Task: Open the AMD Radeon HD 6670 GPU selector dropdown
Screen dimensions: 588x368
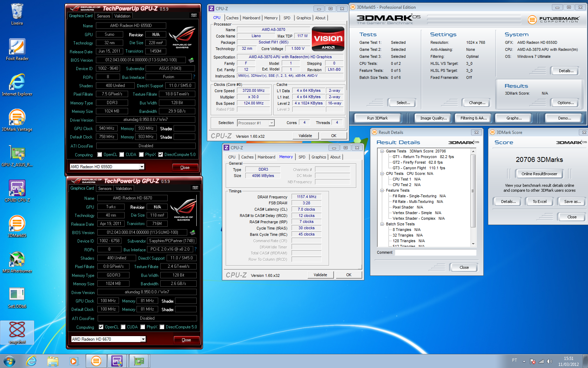Action: pyautogui.click(x=143, y=339)
